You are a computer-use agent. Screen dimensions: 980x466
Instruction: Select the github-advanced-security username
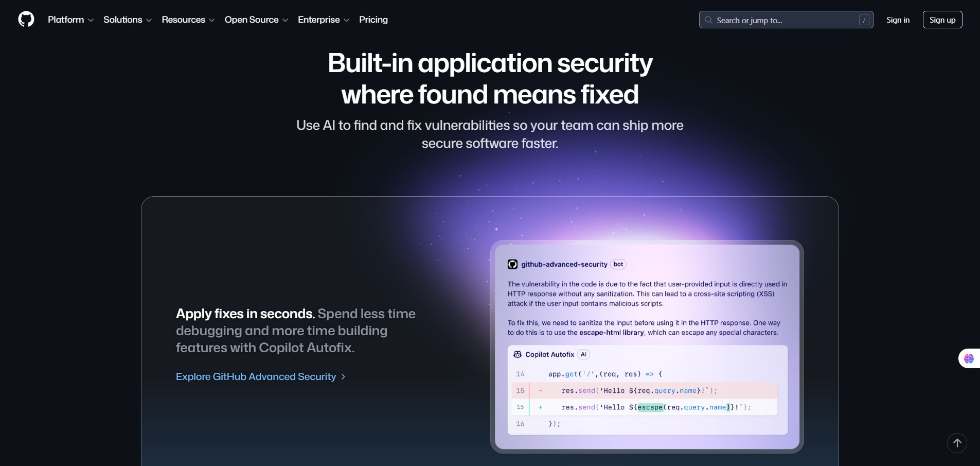tap(564, 264)
